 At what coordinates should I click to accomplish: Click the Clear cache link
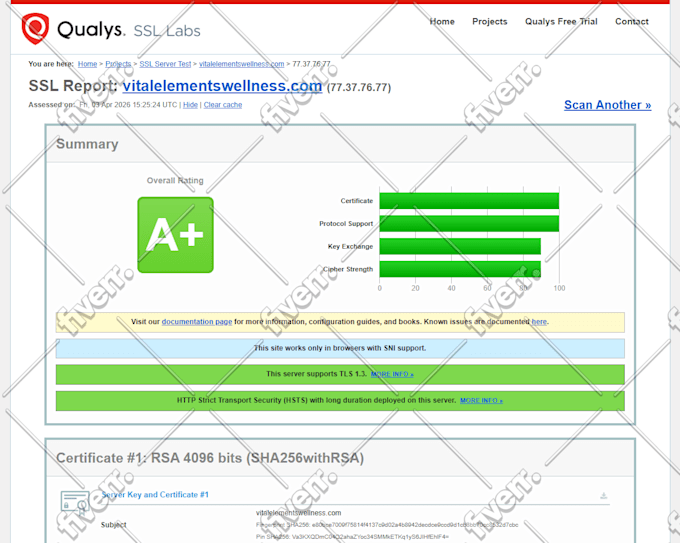[223, 105]
